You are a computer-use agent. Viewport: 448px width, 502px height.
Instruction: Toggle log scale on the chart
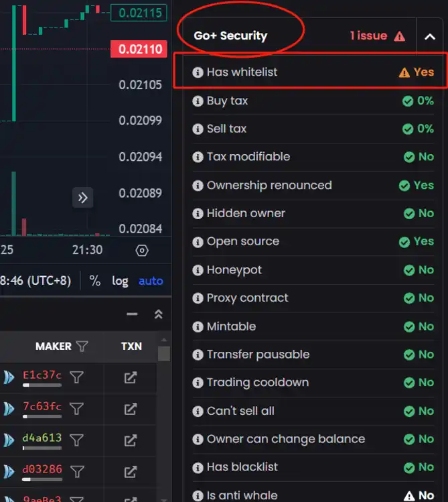pos(120,281)
